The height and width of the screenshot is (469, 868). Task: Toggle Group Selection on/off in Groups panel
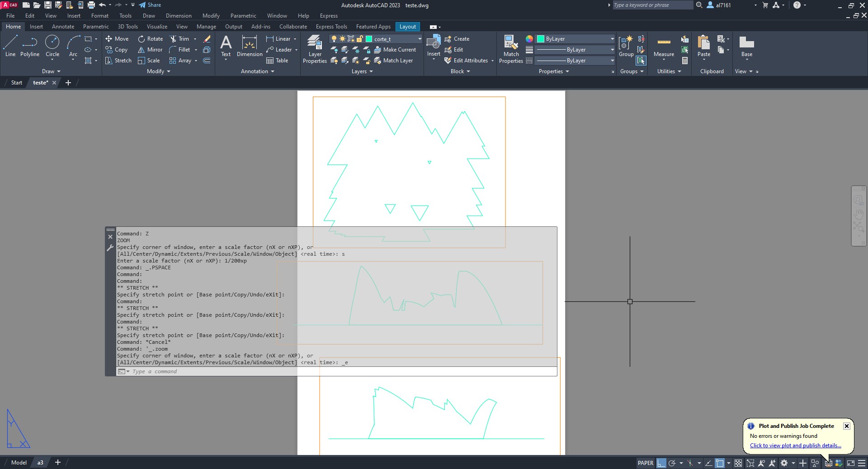pyautogui.click(x=641, y=61)
